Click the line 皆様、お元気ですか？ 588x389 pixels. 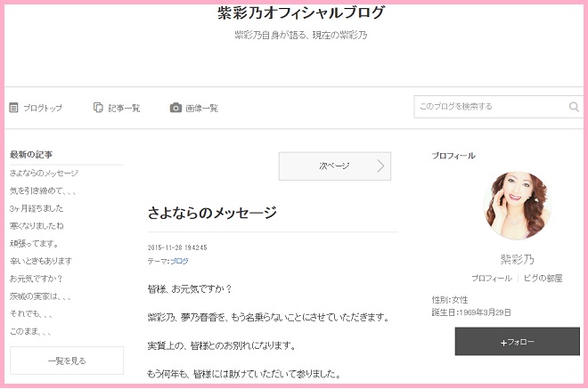[190, 289]
